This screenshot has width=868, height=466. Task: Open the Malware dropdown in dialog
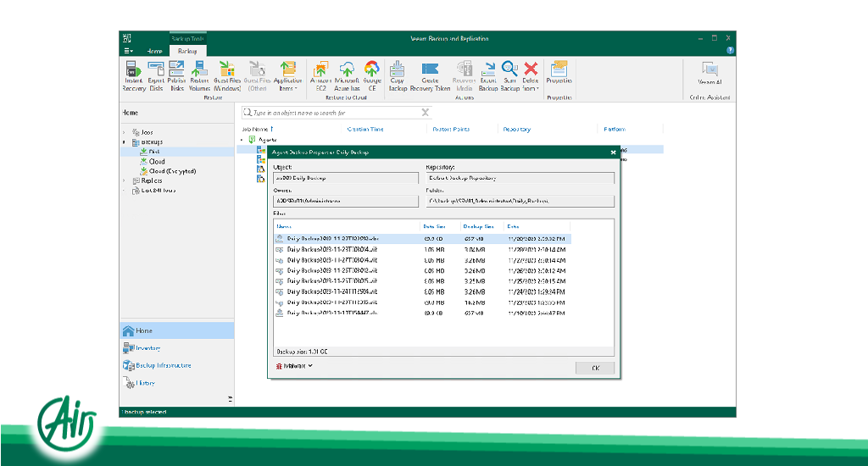pyautogui.click(x=294, y=366)
